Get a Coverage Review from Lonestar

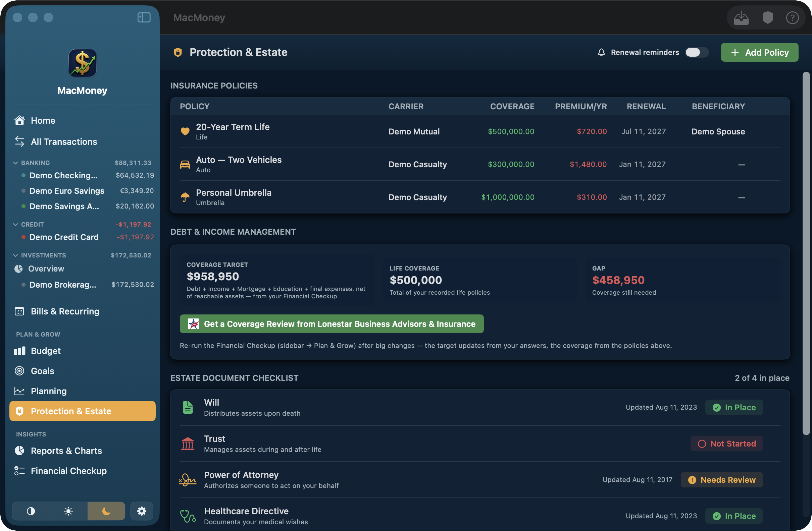[332, 324]
